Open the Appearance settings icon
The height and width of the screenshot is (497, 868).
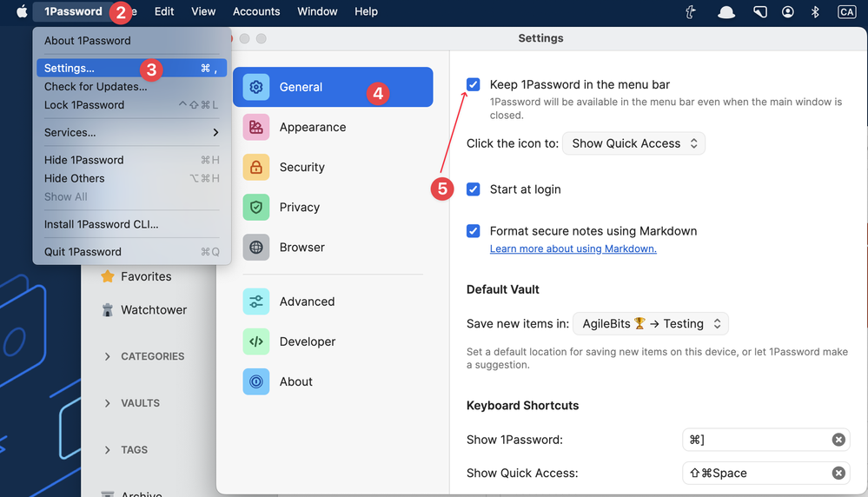click(256, 127)
